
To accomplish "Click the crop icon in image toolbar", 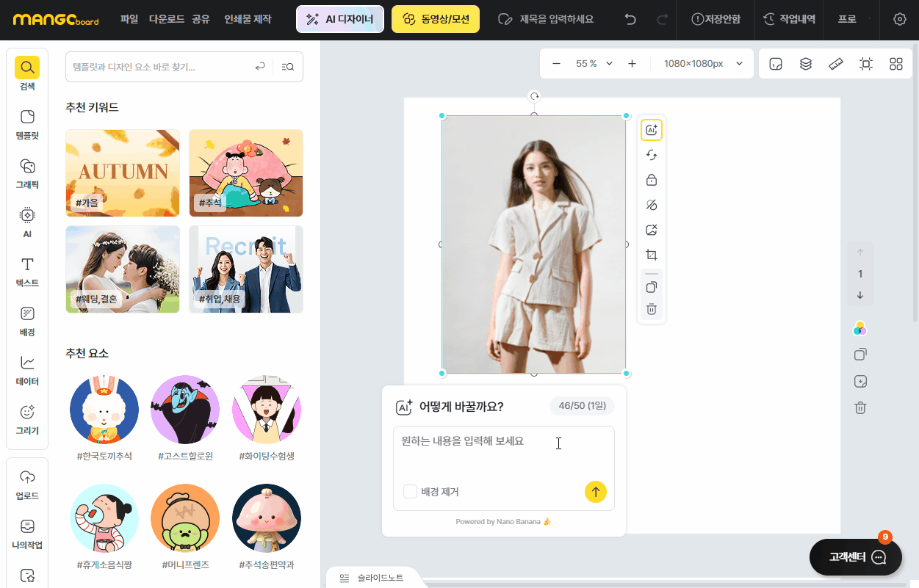I will pos(651,255).
